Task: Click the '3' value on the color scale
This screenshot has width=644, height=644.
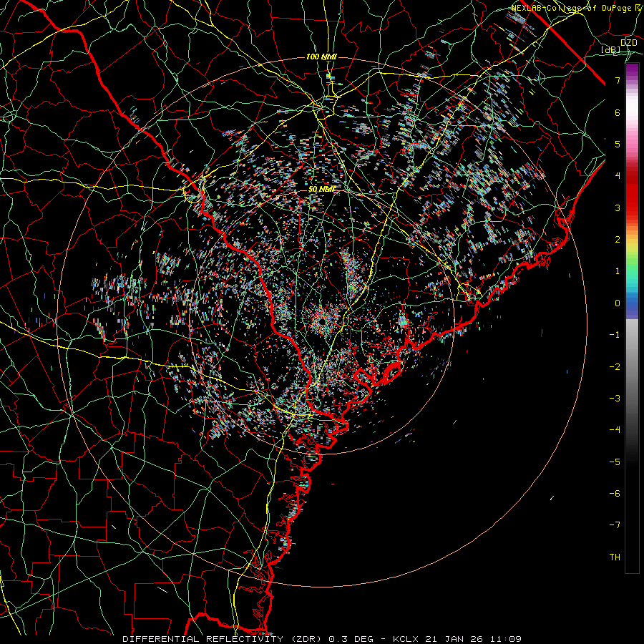Action: click(618, 208)
